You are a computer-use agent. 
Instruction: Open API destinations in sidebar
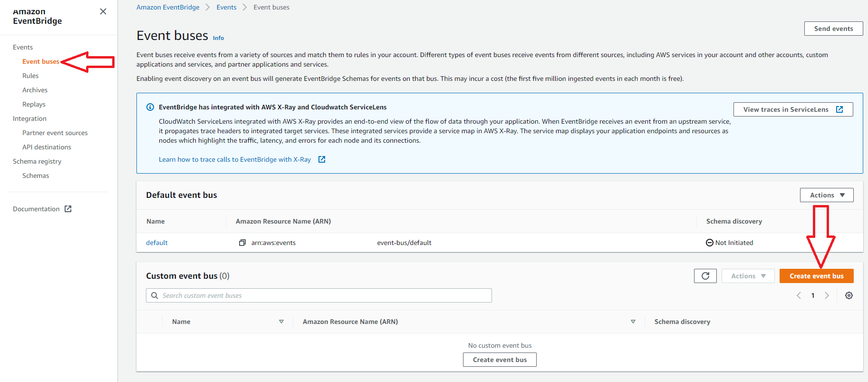[47, 147]
